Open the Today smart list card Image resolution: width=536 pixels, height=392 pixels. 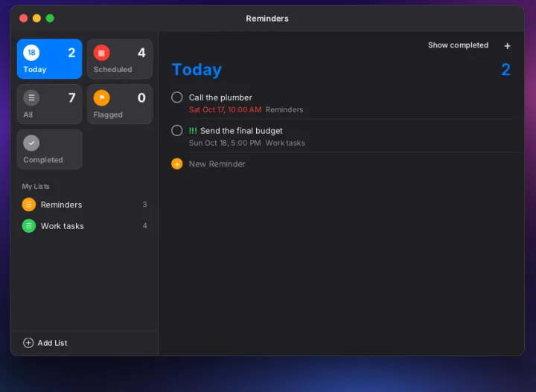point(50,59)
